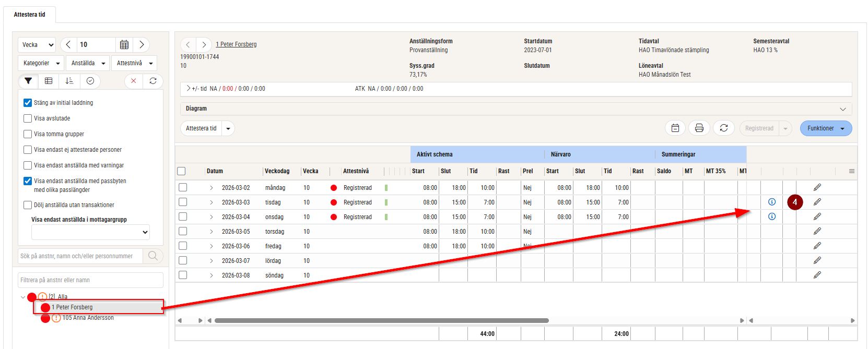Uncheck Stäng av initial laddning
868x349 pixels.
[28, 103]
